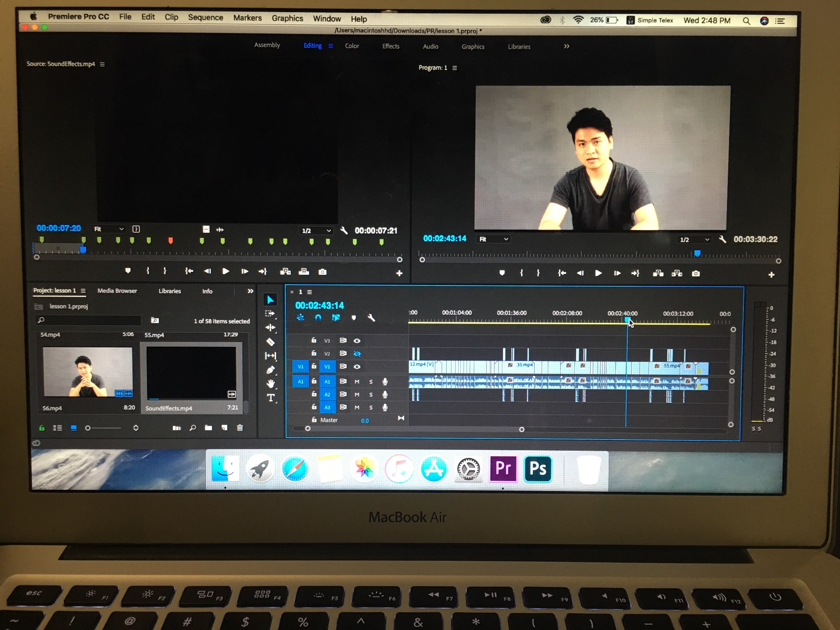Open Program monitor 1/2 resolution dropdown

695,239
